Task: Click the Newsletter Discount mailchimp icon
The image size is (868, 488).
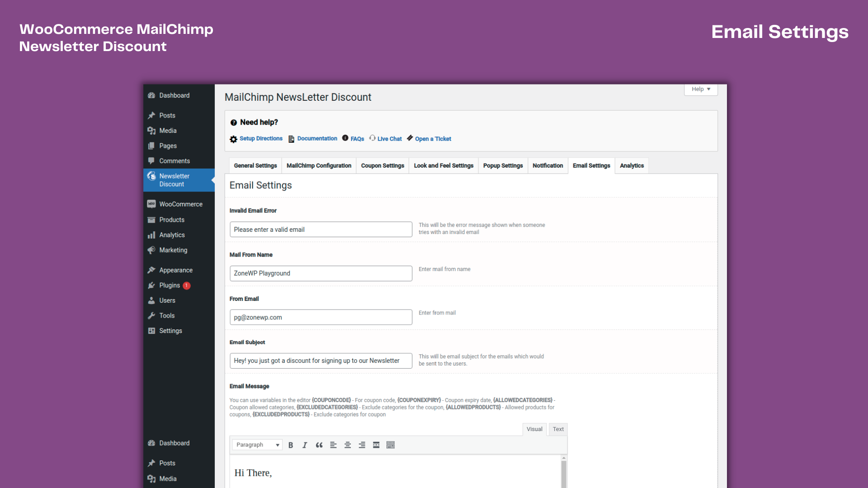Action: click(151, 176)
